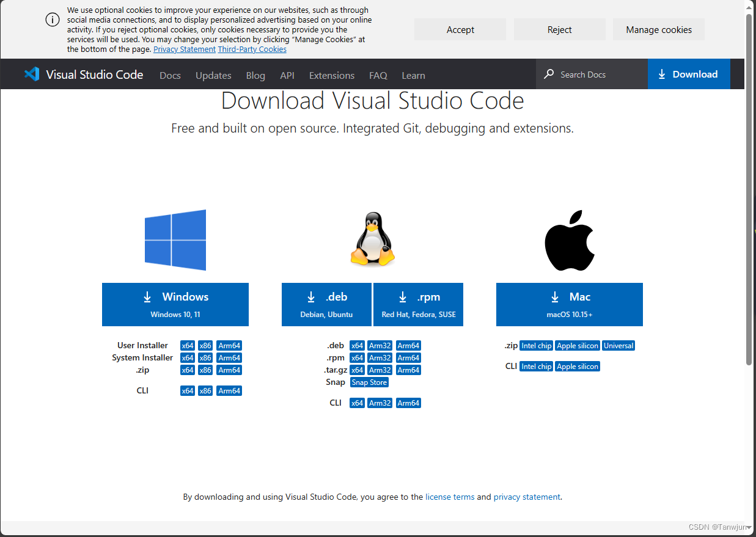
Task: Select Linux CLI Arm64
Action: pos(408,403)
